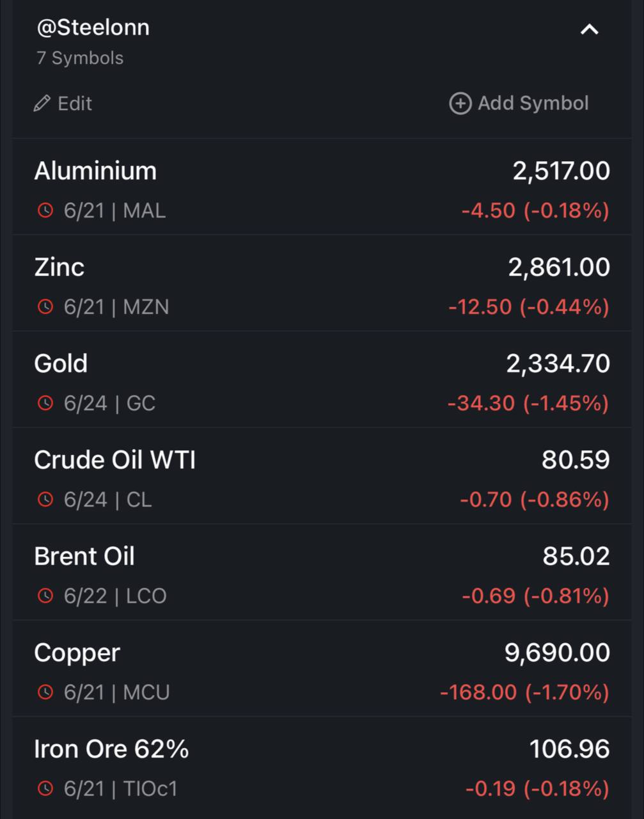Tap the Add Symbol label
The height and width of the screenshot is (819, 644).
point(533,103)
